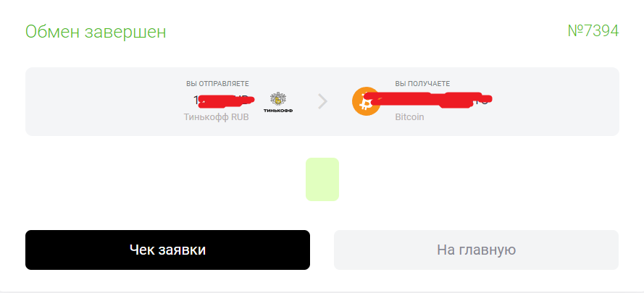Go to На главную page

click(476, 250)
